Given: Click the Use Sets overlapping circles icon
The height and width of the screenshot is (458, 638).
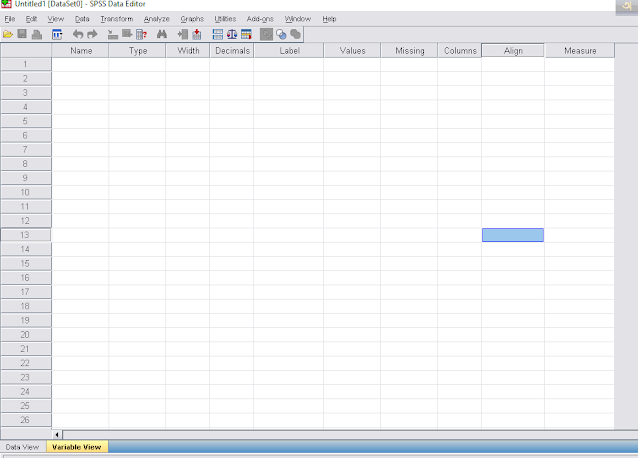Looking at the screenshot, I should pyautogui.click(x=281, y=35).
